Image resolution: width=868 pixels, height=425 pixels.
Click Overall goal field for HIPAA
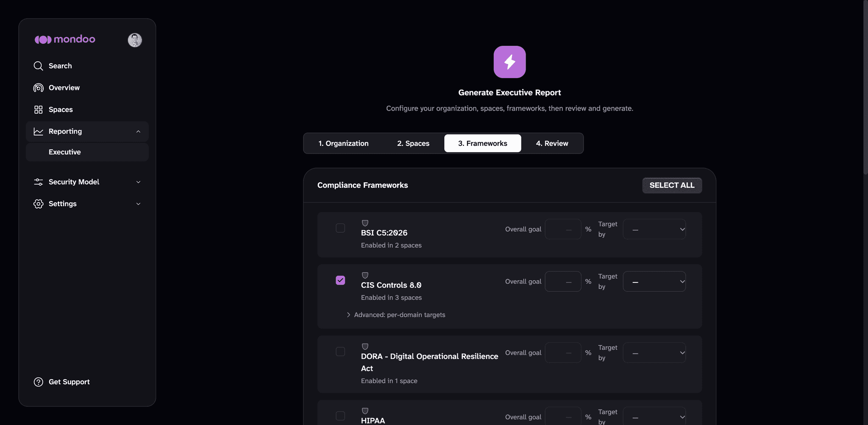[x=563, y=416]
